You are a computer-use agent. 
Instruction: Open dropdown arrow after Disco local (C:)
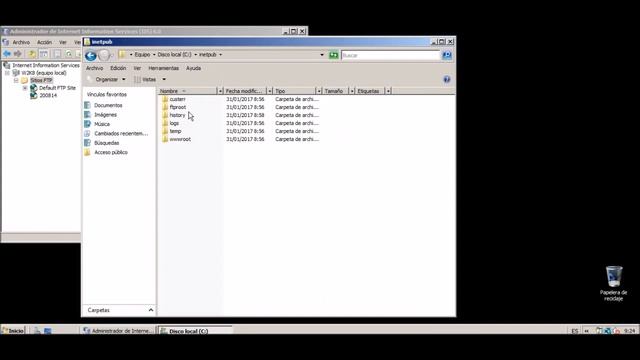[196, 55]
